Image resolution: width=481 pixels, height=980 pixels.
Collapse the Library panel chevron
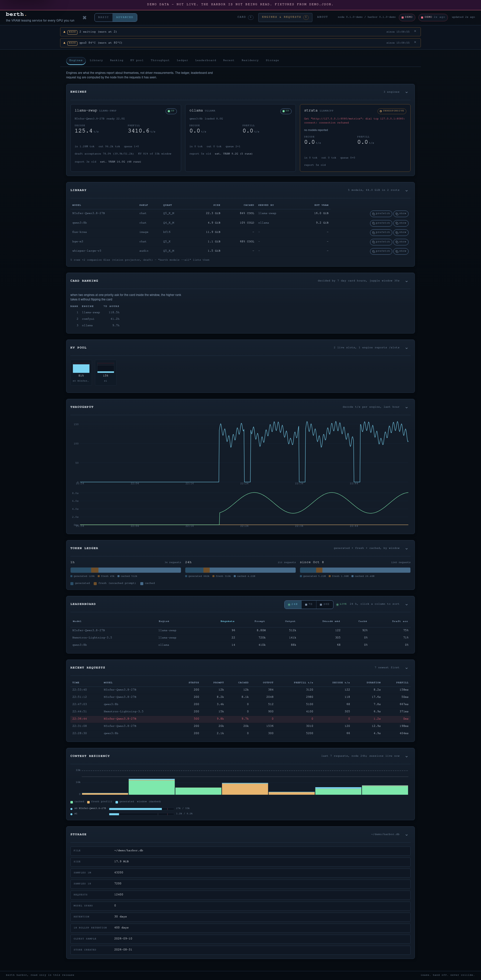(x=406, y=191)
